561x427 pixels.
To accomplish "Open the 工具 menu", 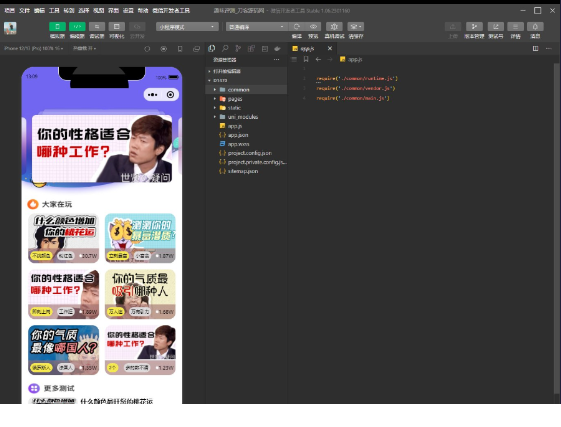I will click(x=54, y=10).
